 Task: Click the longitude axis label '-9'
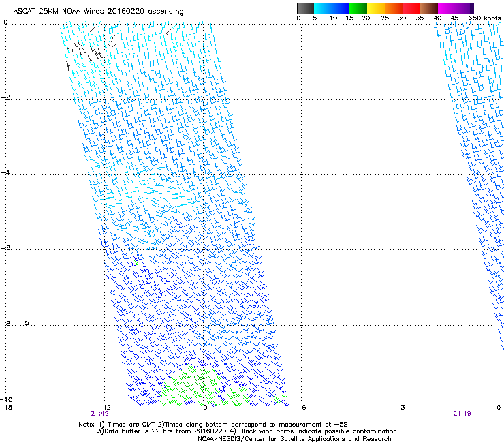[202, 408]
